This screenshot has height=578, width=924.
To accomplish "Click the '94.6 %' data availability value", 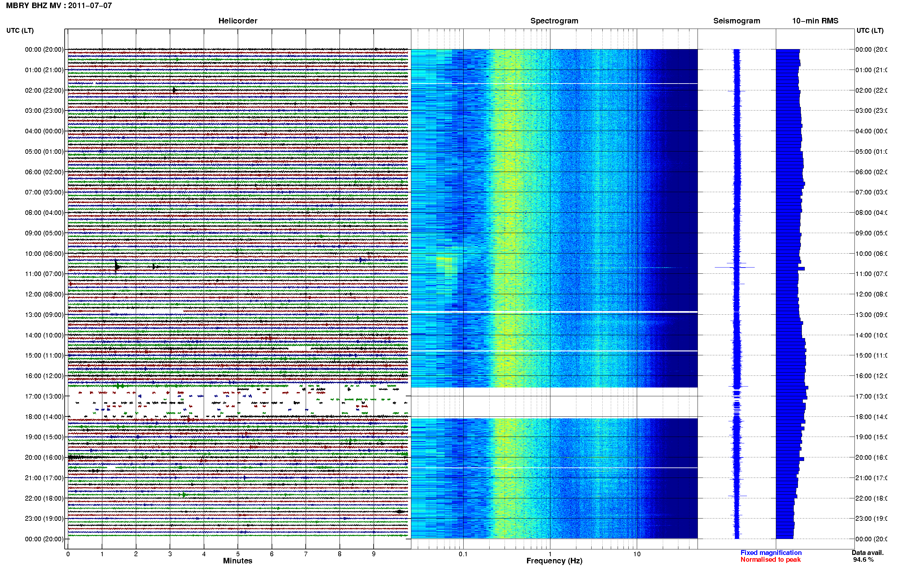I will click(x=863, y=560).
